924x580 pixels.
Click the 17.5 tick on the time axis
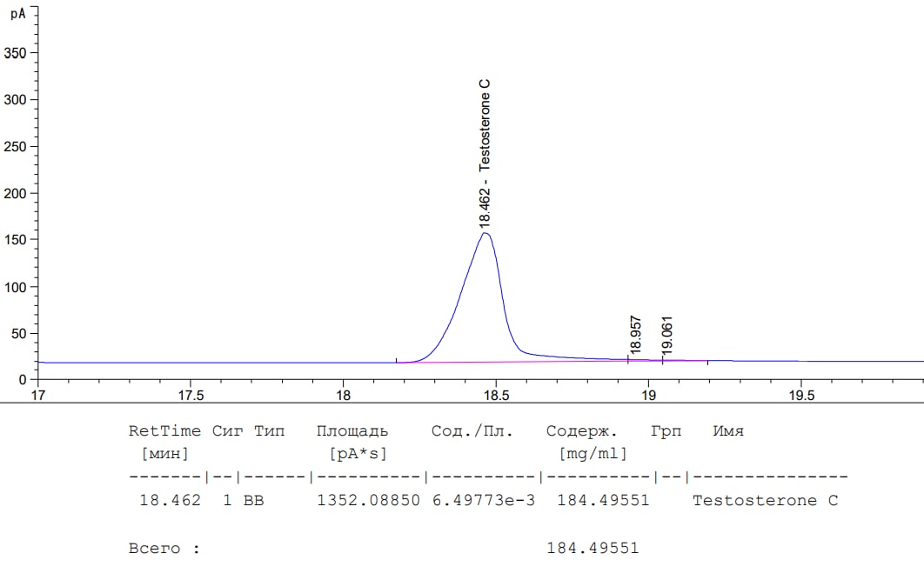click(x=191, y=397)
